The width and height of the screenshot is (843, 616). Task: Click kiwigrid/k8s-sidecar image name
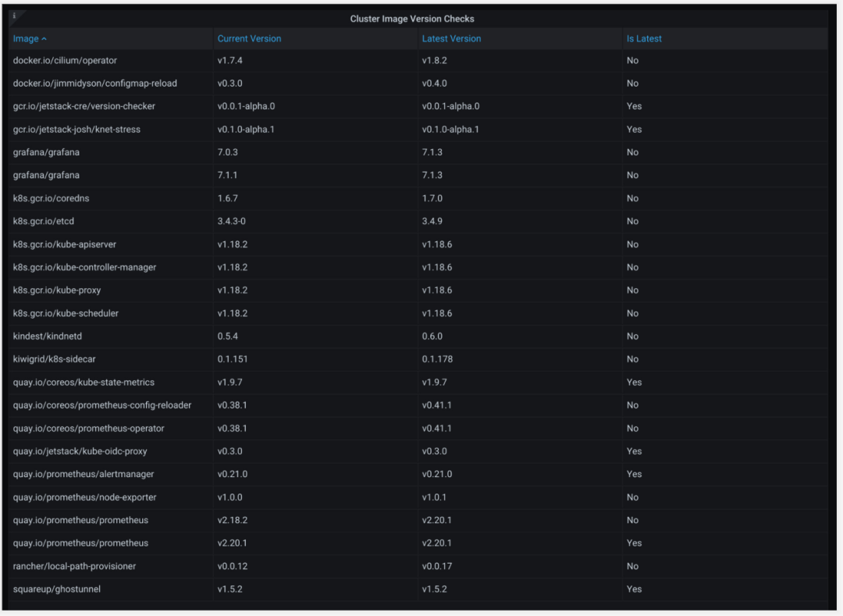tap(55, 359)
